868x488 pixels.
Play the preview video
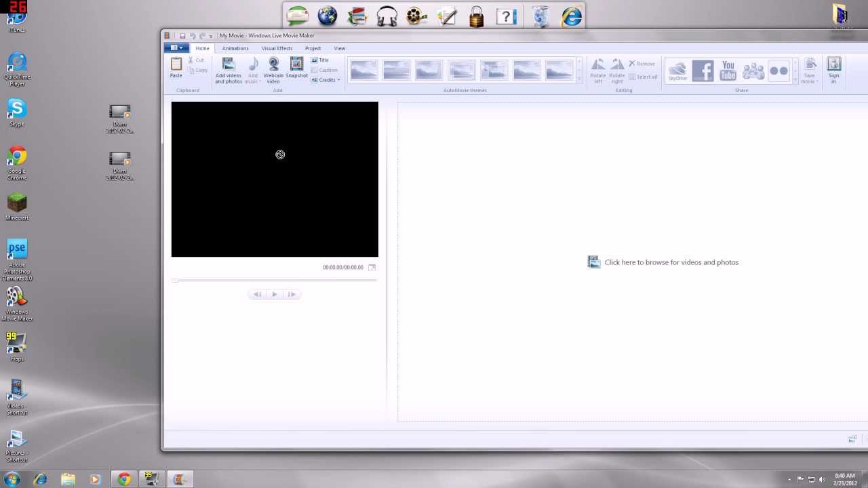tap(275, 294)
